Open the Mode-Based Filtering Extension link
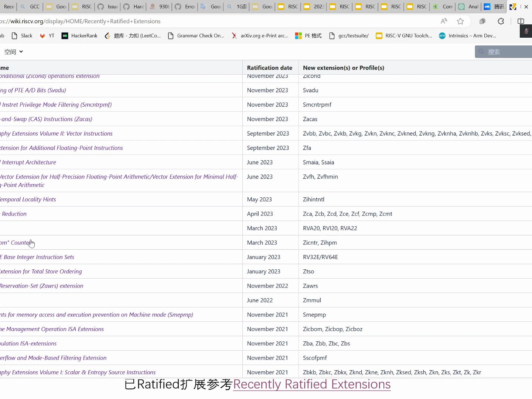Viewport: 532px width, 399px height. [53, 358]
